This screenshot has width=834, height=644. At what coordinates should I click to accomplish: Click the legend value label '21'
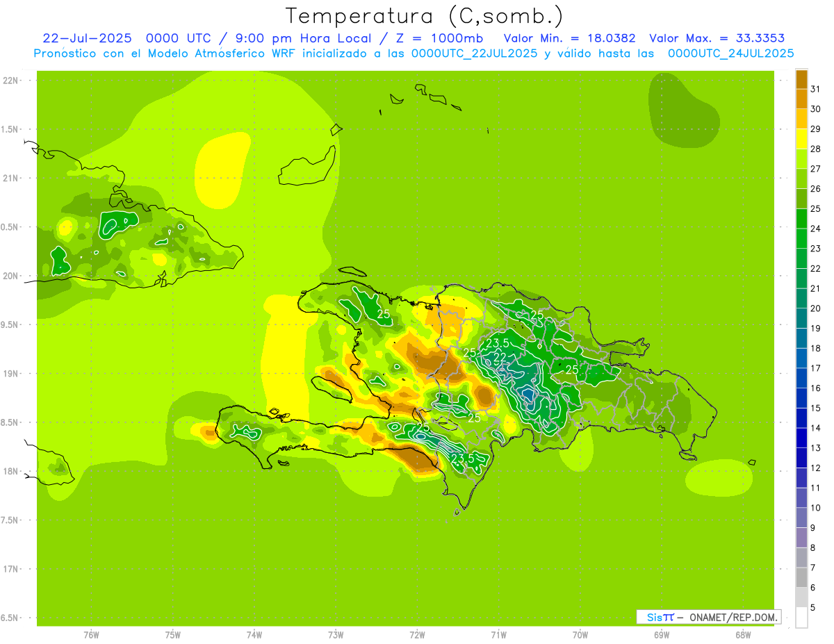(x=815, y=289)
